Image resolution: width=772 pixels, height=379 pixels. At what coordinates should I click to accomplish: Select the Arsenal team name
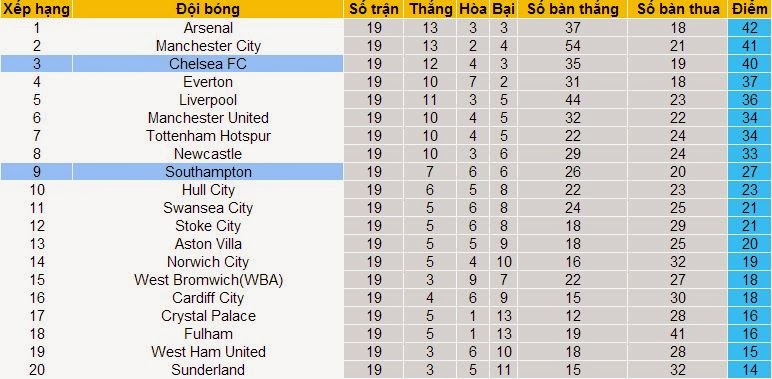click(x=208, y=28)
